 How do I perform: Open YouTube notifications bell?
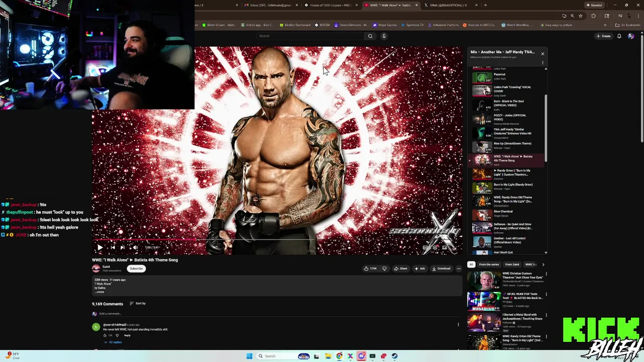pos(619,36)
